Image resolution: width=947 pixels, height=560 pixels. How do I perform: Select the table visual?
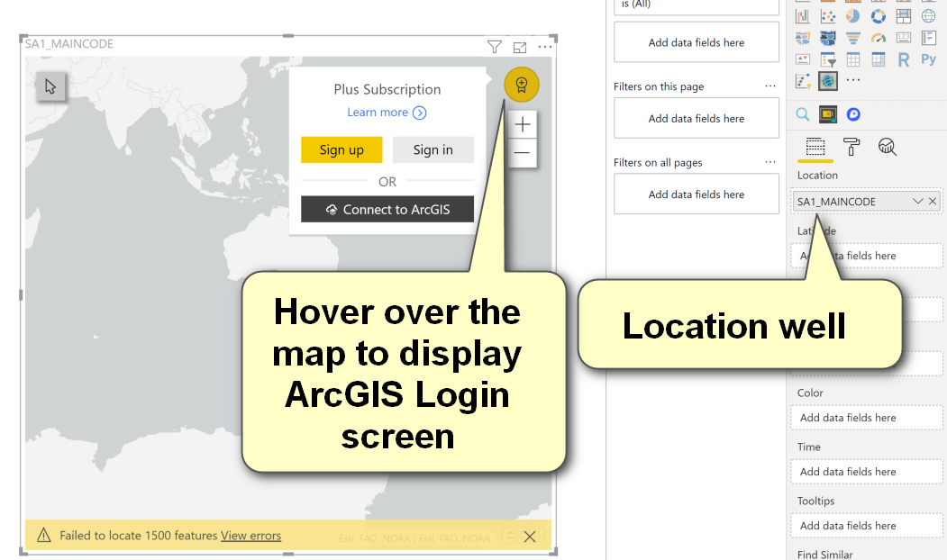coord(852,59)
